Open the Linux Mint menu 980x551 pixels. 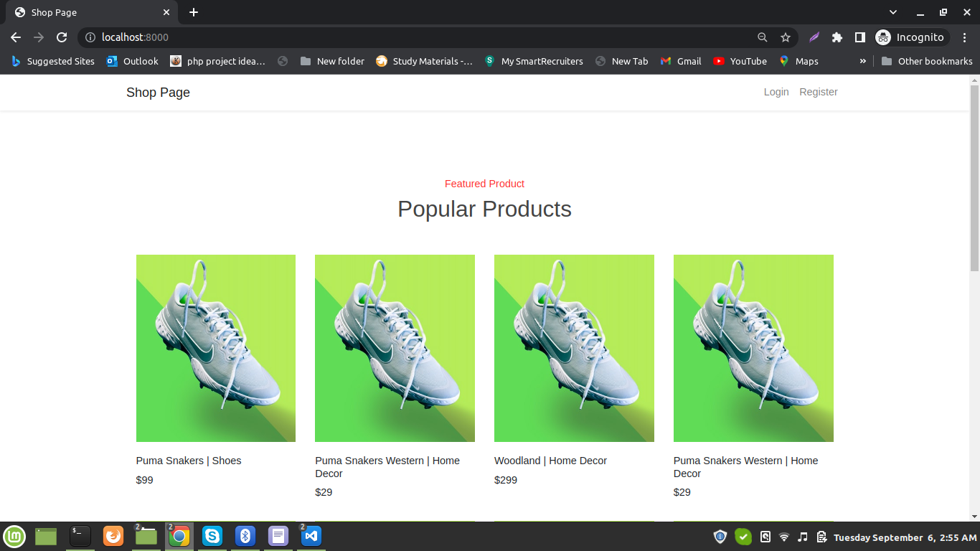[x=15, y=536]
